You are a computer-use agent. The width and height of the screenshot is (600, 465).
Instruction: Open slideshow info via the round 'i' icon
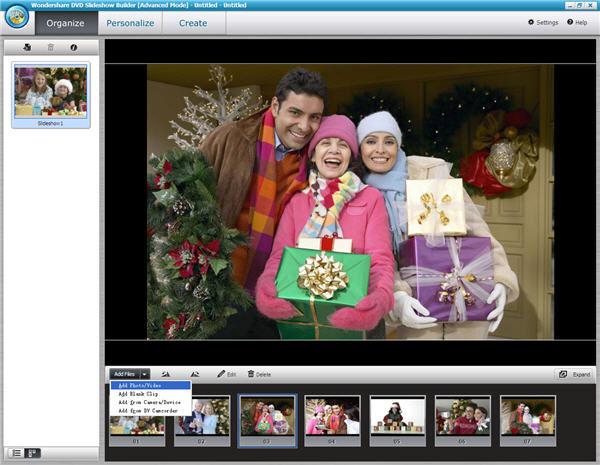(x=73, y=47)
